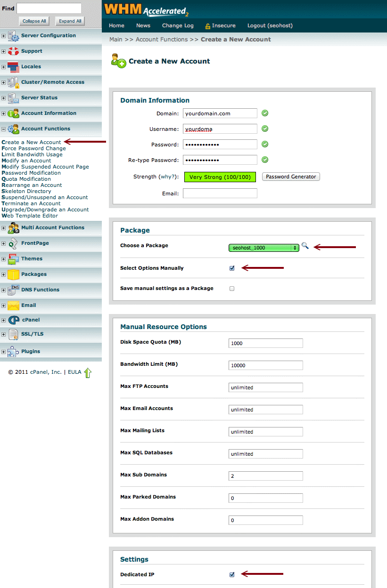This screenshot has height=588, width=387.
Task: Click the green checkmark next to Username
Action: (x=265, y=129)
